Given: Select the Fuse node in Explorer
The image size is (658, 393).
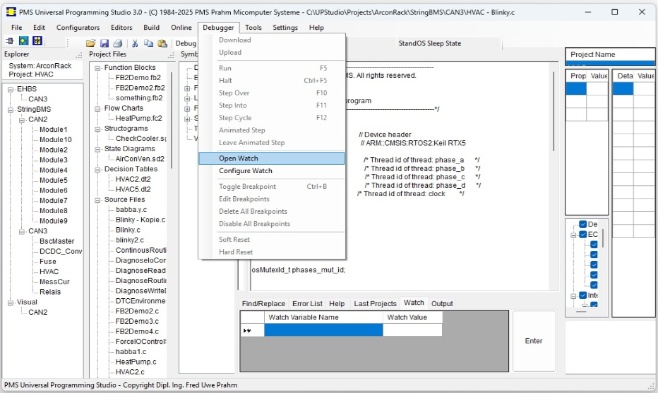Looking at the screenshot, I should point(48,262).
